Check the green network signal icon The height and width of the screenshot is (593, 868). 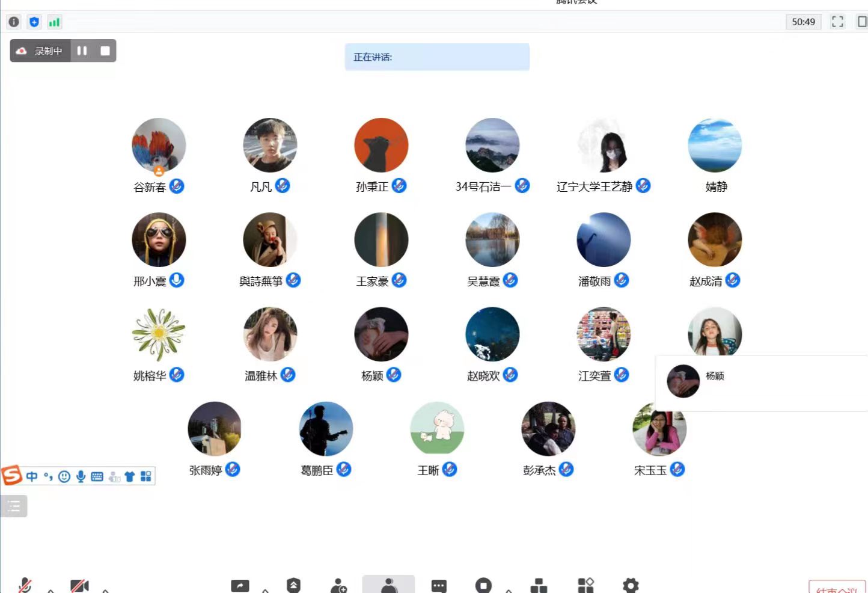pyautogui.click(x=55, y=22)
